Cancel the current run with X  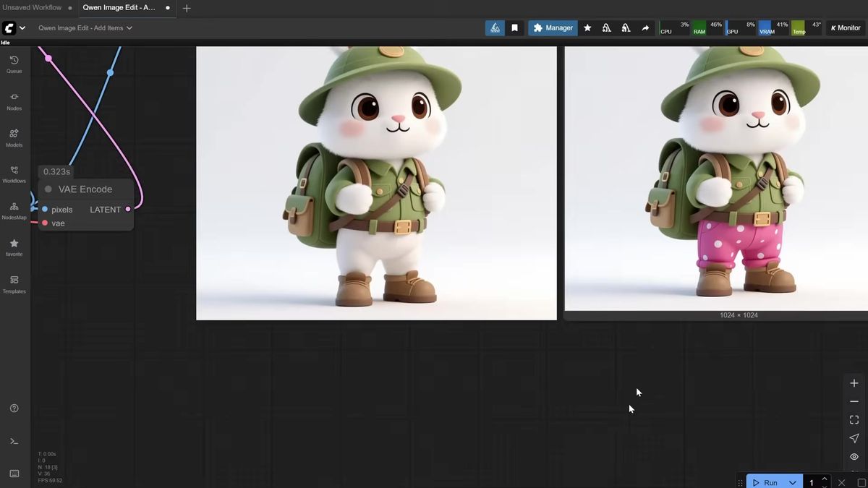point(841,482)
